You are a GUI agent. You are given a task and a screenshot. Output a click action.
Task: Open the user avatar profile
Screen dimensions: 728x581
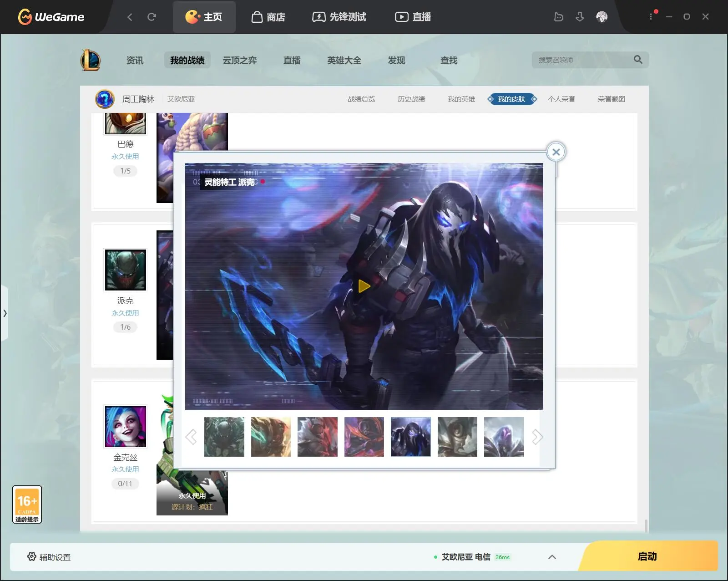pos(602,17)
